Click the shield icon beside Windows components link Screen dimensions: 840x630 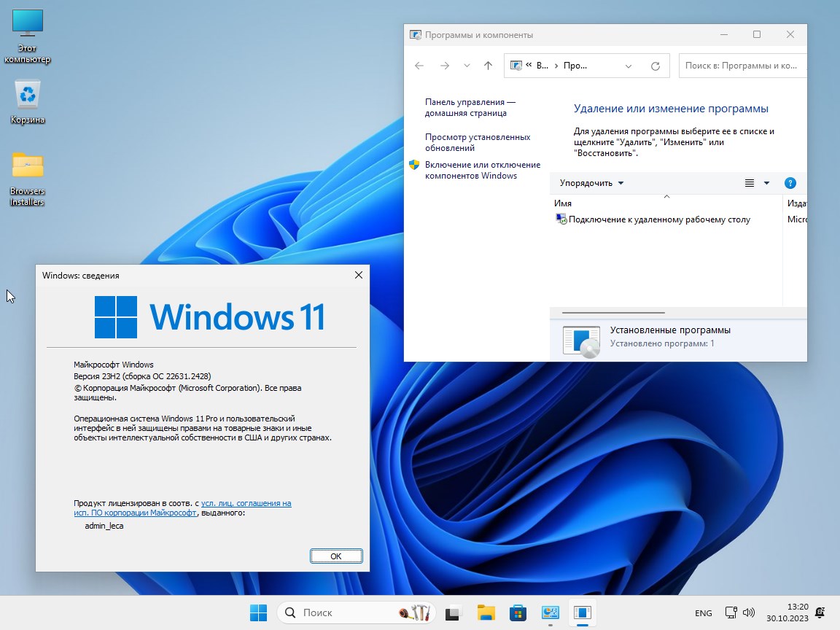pos(414,165)
